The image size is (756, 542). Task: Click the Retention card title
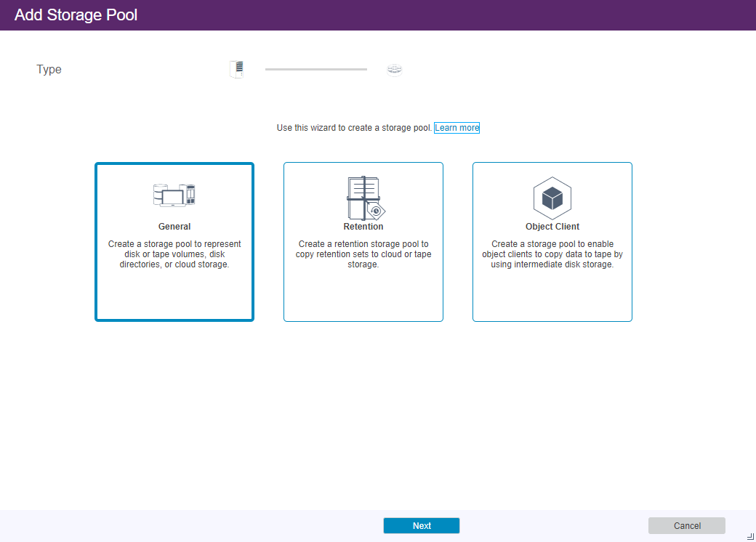pos(363,227)
